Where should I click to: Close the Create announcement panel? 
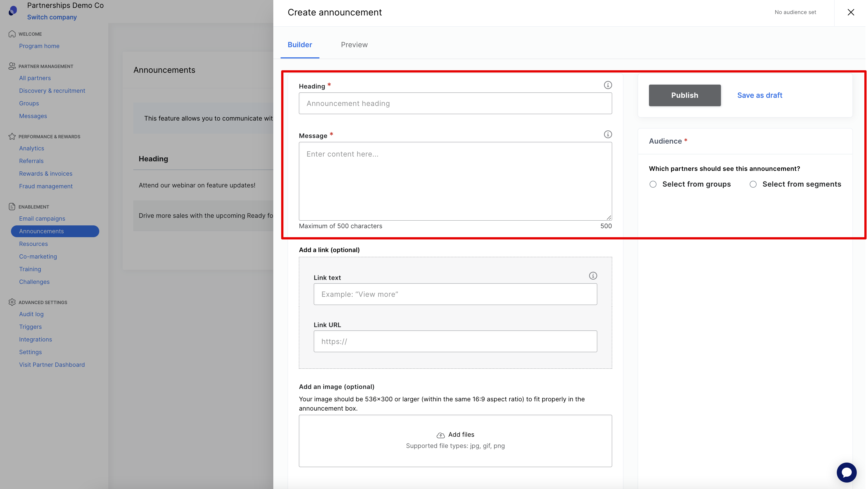click(x=851, y=12)
